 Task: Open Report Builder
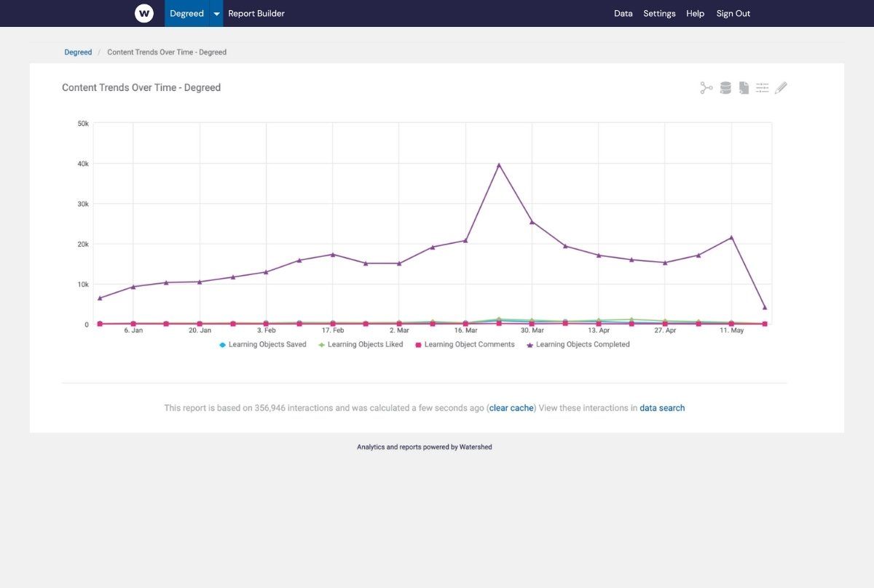pyautogui.click(x=256, y=13)
